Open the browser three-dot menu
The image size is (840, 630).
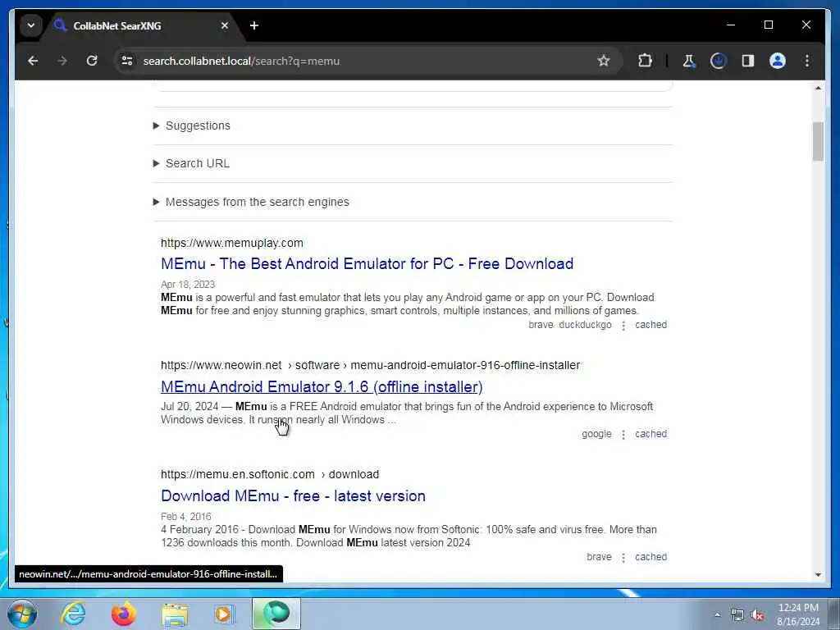(807, 61)
